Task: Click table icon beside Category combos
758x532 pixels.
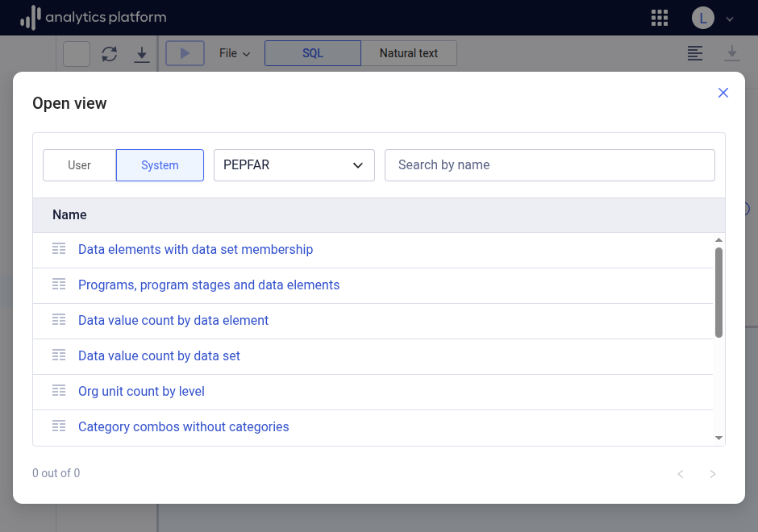Action: [59, 426]
